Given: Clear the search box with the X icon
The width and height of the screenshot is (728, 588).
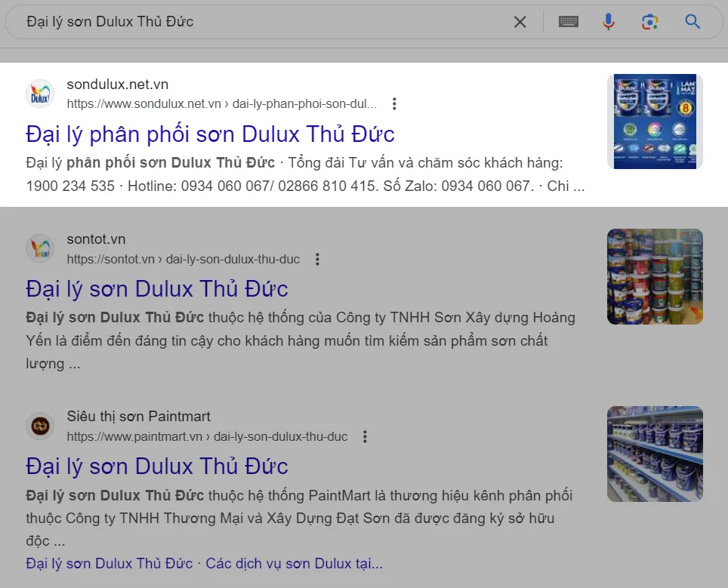Looking at the screenshot, I should click(x=520, y=22).
